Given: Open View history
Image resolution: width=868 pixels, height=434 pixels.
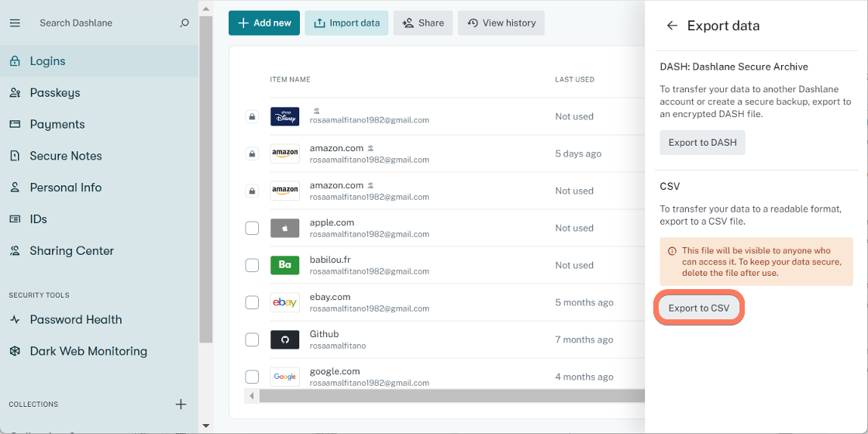Looking at the screenshot, I should 501,22.
